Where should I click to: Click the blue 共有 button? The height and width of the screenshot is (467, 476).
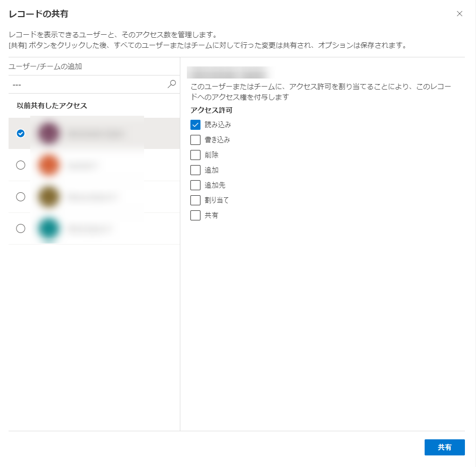(x=444, y=447)
